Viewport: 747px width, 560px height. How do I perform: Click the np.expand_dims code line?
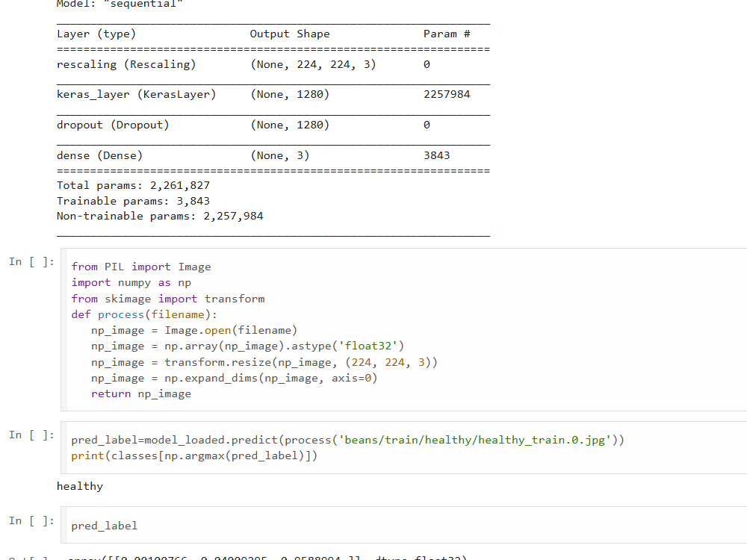point(235,378)
